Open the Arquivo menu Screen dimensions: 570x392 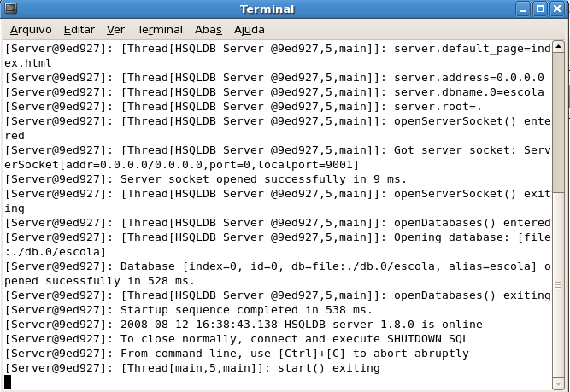pyautogui.click(x=31, y=29)
